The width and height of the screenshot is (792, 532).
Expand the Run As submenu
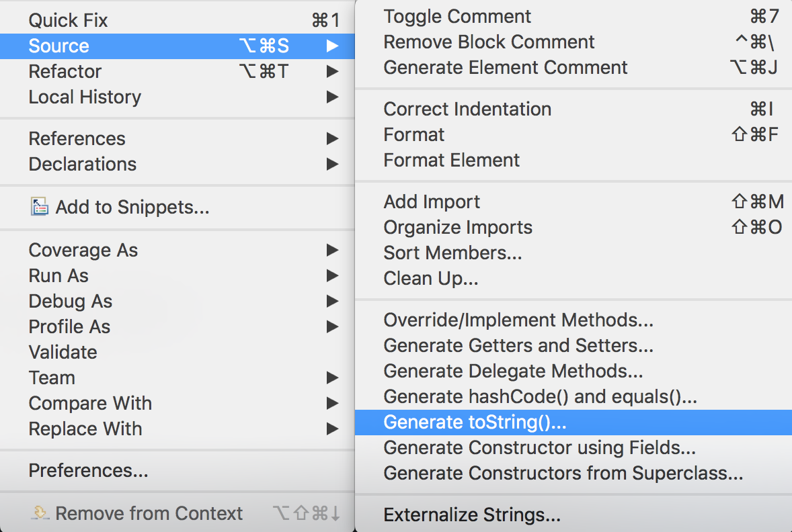(x=333, y=275)
